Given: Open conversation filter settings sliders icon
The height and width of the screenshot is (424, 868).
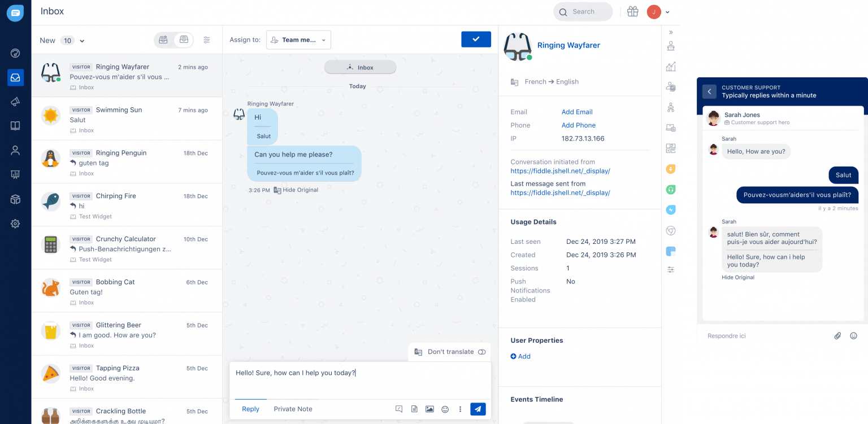Looking at the screenshot, I should (207, 40).
